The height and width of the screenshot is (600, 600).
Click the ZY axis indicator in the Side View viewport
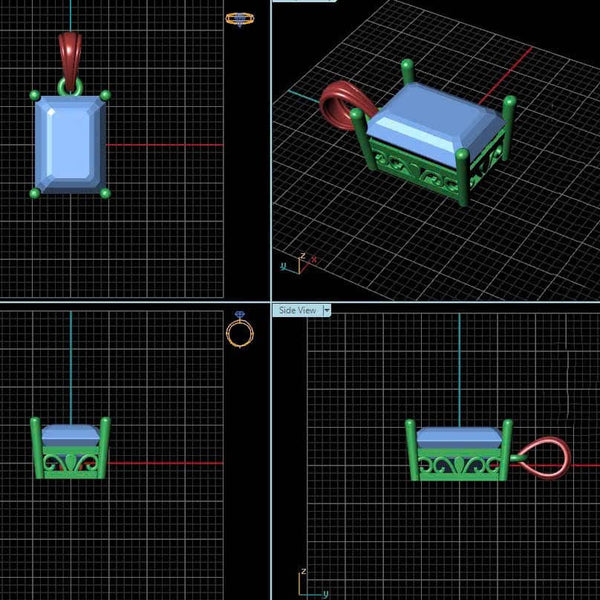pyautogui.click(x=305, y=580)
